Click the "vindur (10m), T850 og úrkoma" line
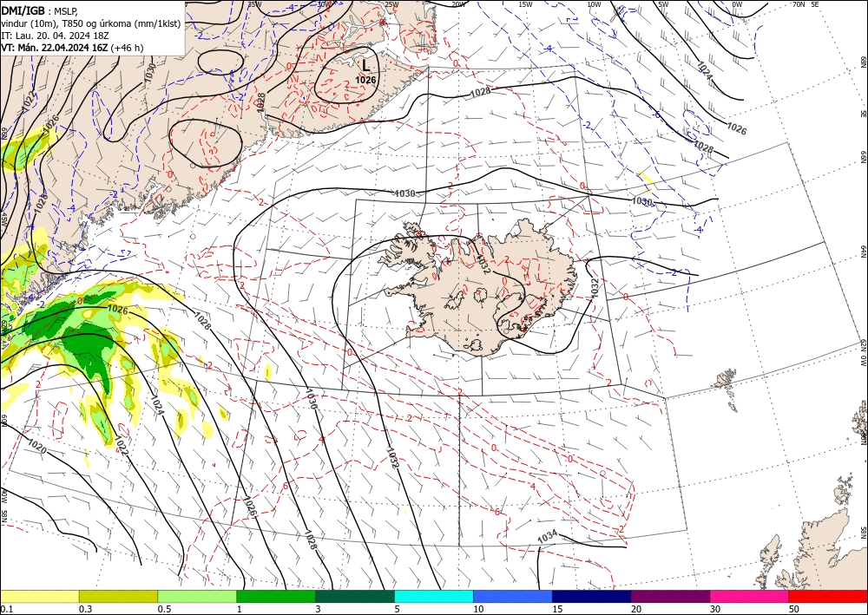The image size is (868, 615). coord(91,23)
